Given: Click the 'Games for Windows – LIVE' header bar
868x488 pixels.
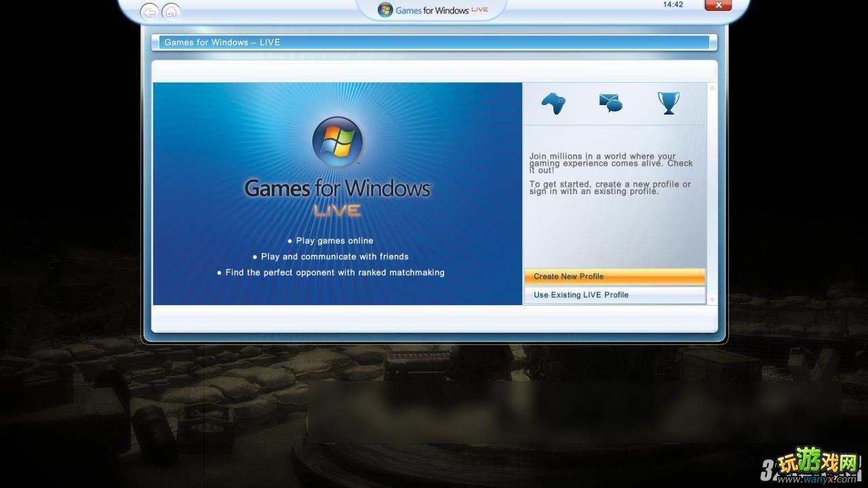Looking at the screenshot, I should (x=434, y=42).
